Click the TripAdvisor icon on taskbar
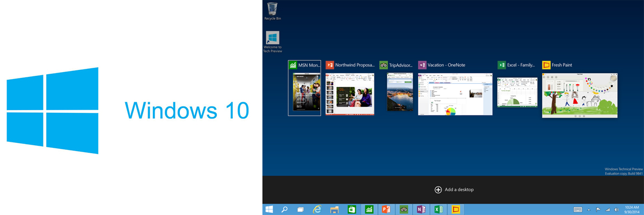This screenshot has width=644, height=215. [x=404, y=209]
